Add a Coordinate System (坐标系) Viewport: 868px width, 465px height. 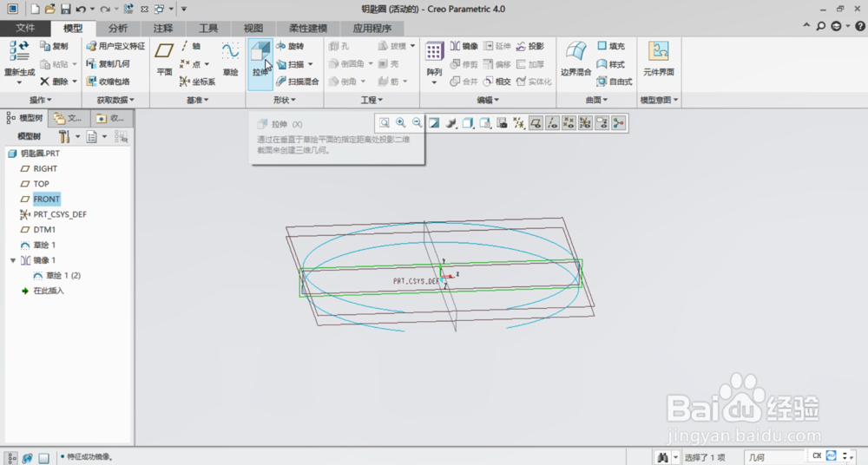[x=198, y=82]
